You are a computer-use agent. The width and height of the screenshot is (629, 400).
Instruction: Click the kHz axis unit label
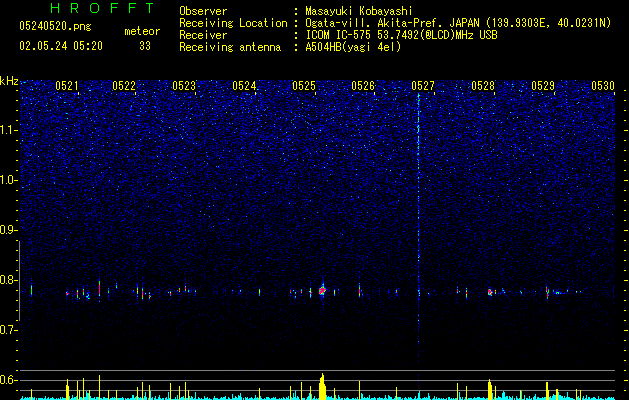9,81
